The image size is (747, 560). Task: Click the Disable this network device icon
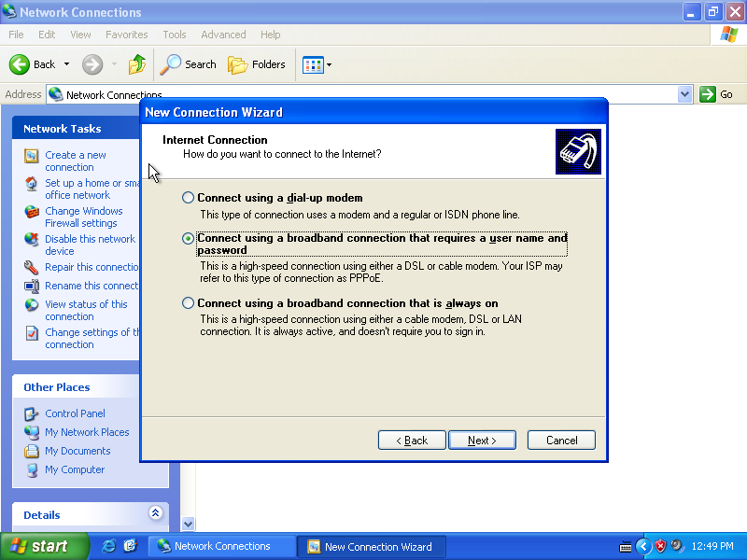pos(32,240)
